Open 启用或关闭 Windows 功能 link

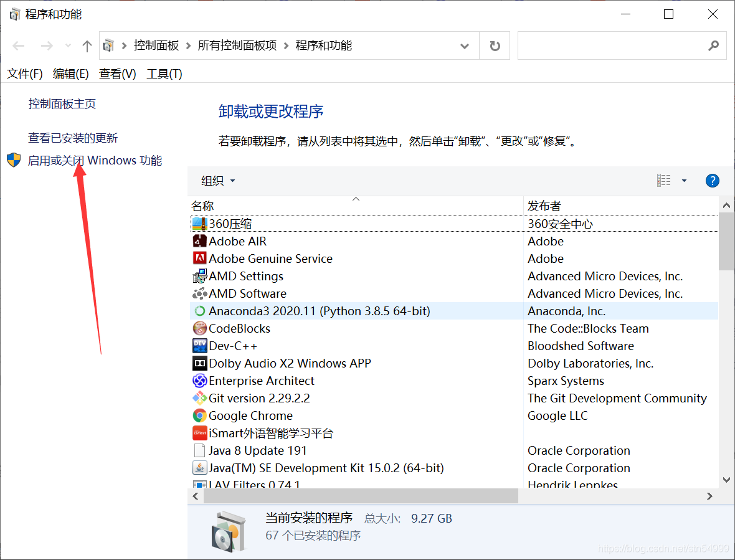[x=95, y=160]
